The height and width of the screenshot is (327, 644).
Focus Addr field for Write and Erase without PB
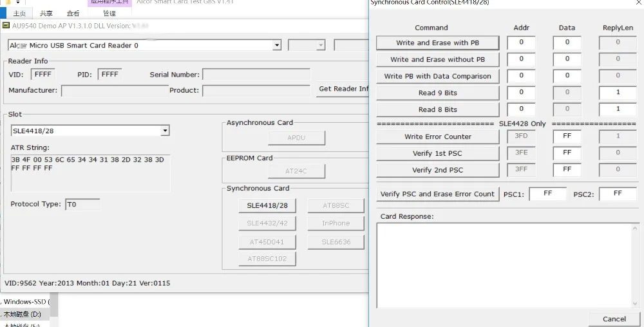pos(521,59)
